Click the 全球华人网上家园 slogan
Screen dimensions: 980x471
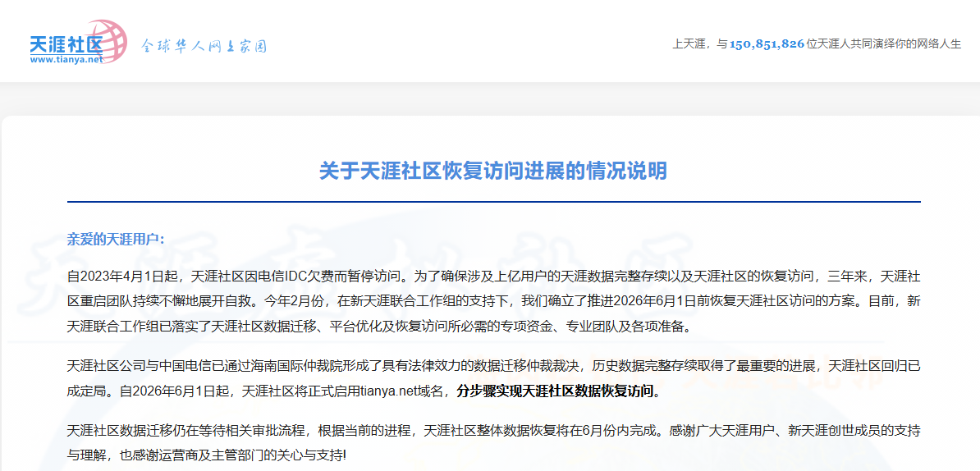pos(204,47)
